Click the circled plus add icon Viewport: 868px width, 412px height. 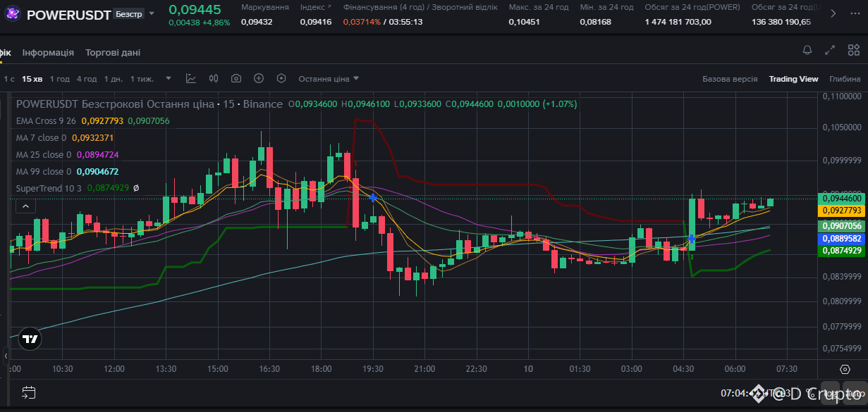[259, 78]
